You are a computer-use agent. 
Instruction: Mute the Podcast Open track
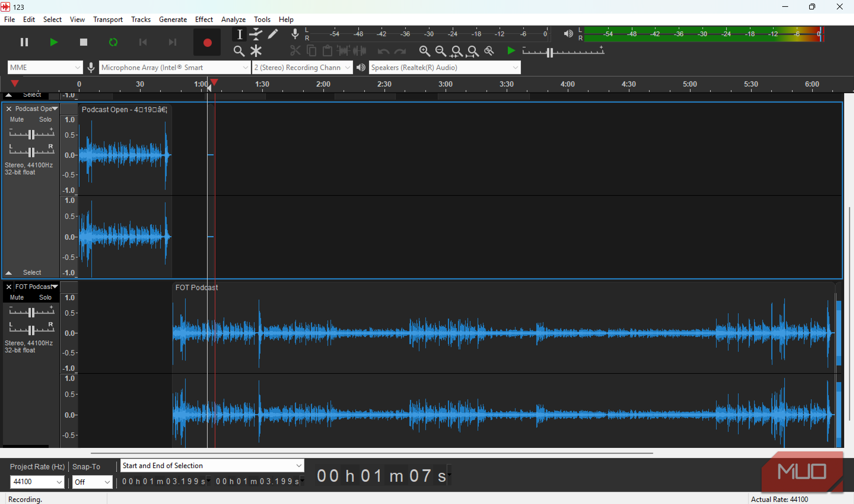pyautogui.click(x=17, y=120)
